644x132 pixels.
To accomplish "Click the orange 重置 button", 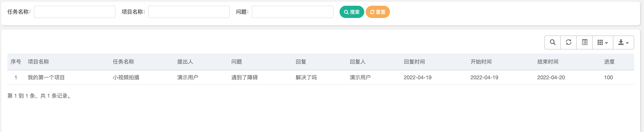I will (378, 12).
